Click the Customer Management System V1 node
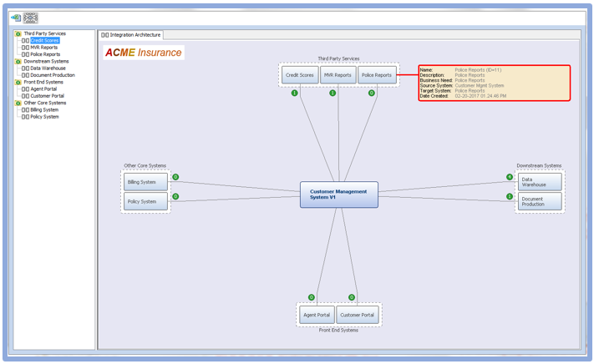 [339, 195]
